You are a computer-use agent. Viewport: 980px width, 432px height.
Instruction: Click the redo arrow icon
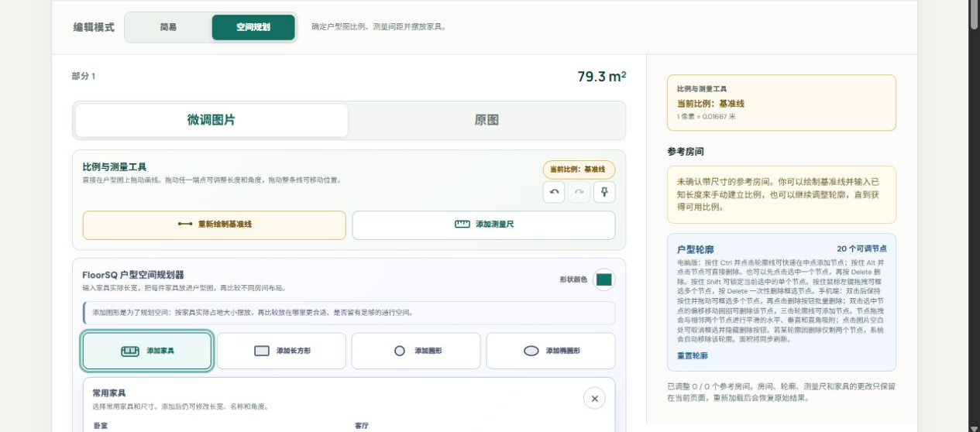click(x=579, y=192)
